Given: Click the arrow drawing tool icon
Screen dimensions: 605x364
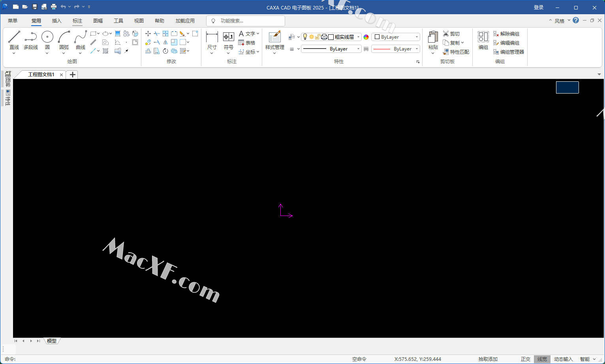Looking at the screenshot, I should (126, 51).
